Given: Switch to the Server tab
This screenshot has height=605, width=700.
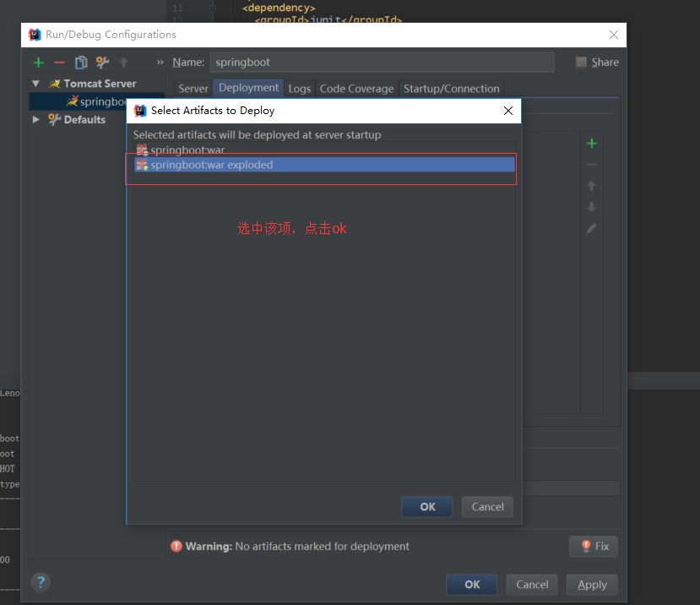Looking at the screenshot, I should pos(193,89).
